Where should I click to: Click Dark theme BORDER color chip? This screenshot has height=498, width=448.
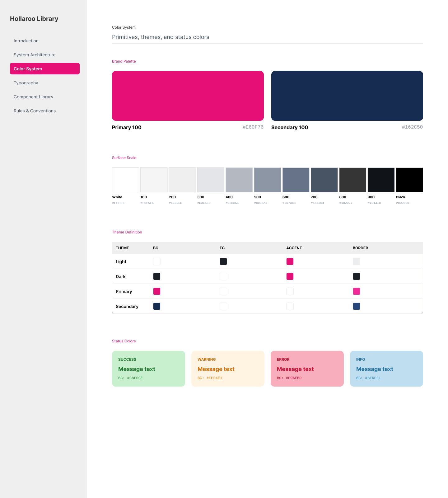(357, 276)
